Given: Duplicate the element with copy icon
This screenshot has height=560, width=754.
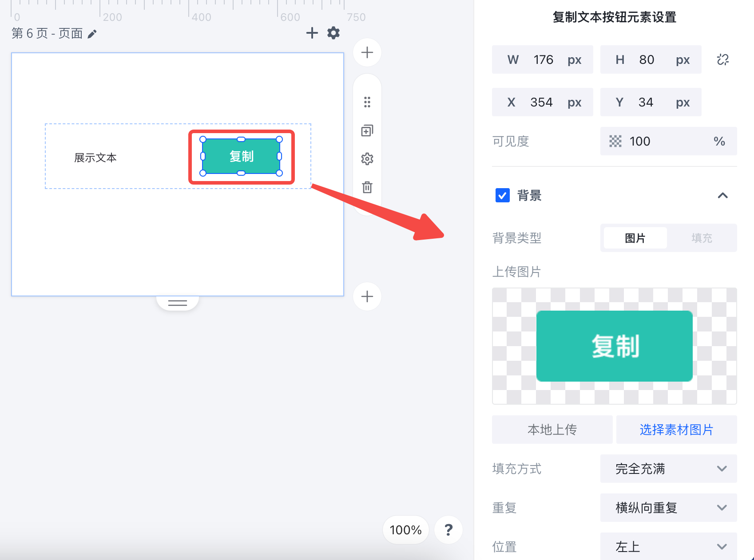Looking at the screenshot, I should tap(367, 130).
